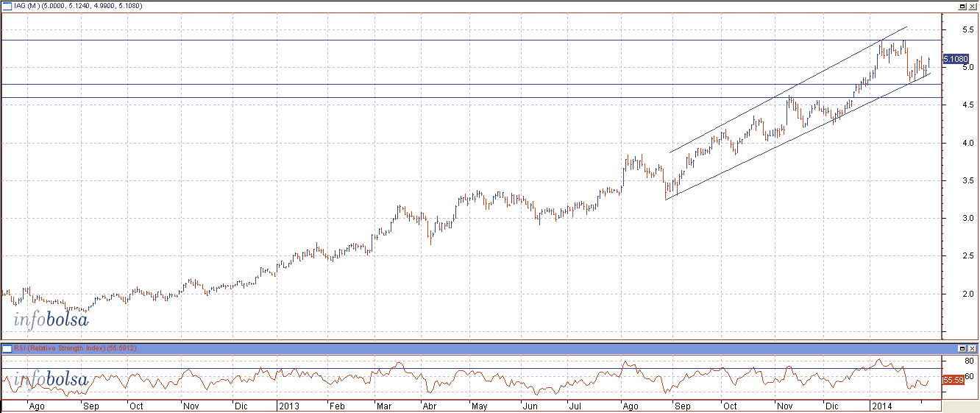Click the May month label

(479, 406)
